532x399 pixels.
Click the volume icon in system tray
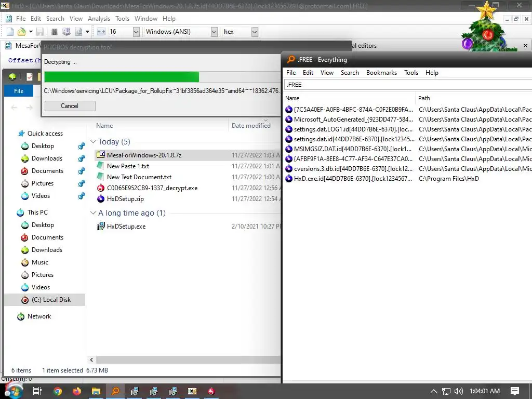458,391
